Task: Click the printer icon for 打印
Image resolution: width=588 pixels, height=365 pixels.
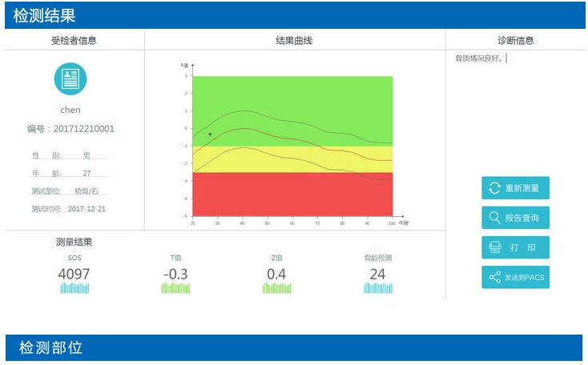Action: tap(494, 247)
